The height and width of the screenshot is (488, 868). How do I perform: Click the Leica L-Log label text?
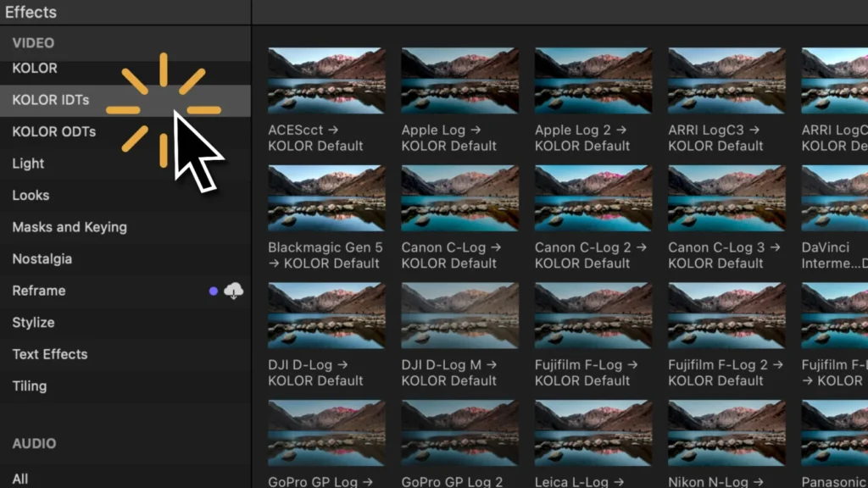[x=580, y=482]
